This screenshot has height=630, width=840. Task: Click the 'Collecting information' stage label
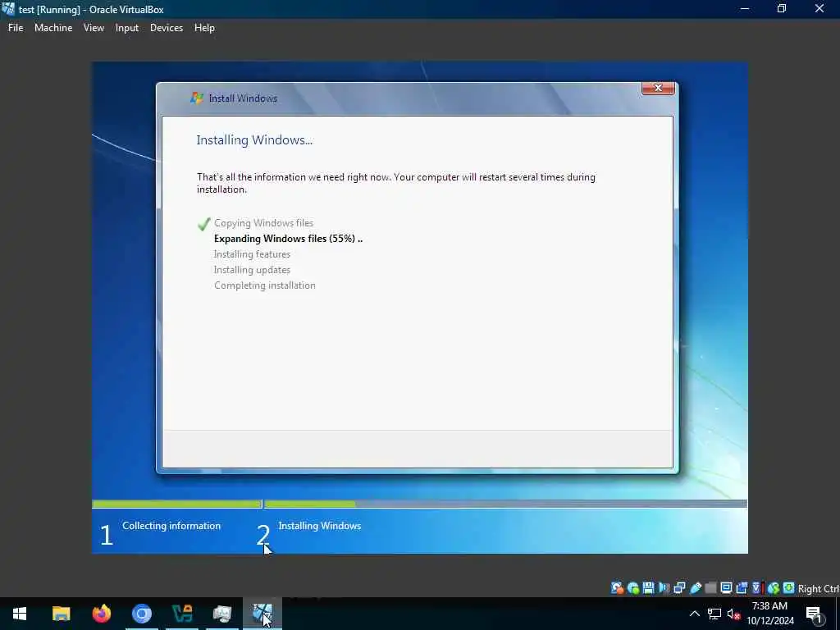(x=171, y=526)
